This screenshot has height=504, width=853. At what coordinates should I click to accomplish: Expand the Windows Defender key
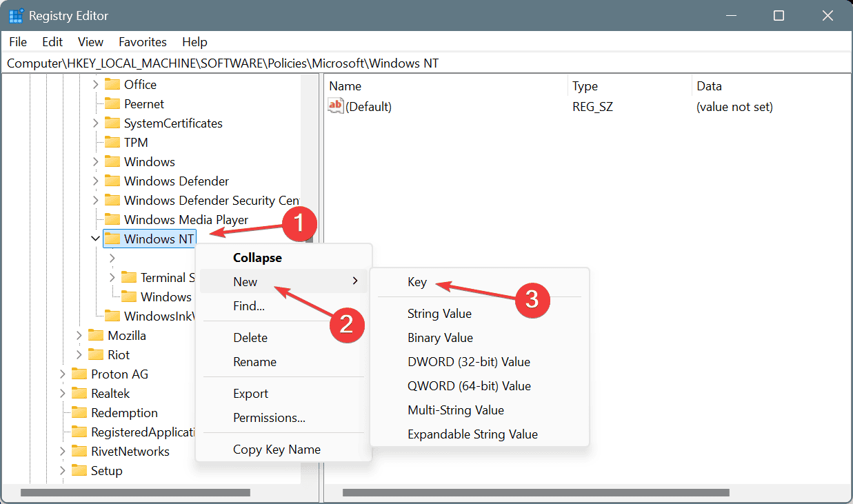[95, 181]
